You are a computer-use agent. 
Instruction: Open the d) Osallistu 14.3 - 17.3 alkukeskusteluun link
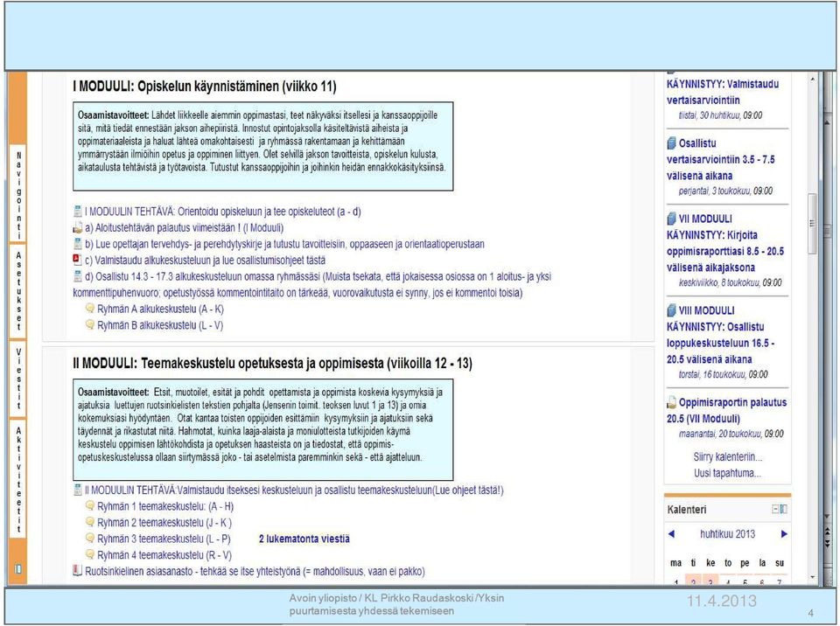click(311, 285)
